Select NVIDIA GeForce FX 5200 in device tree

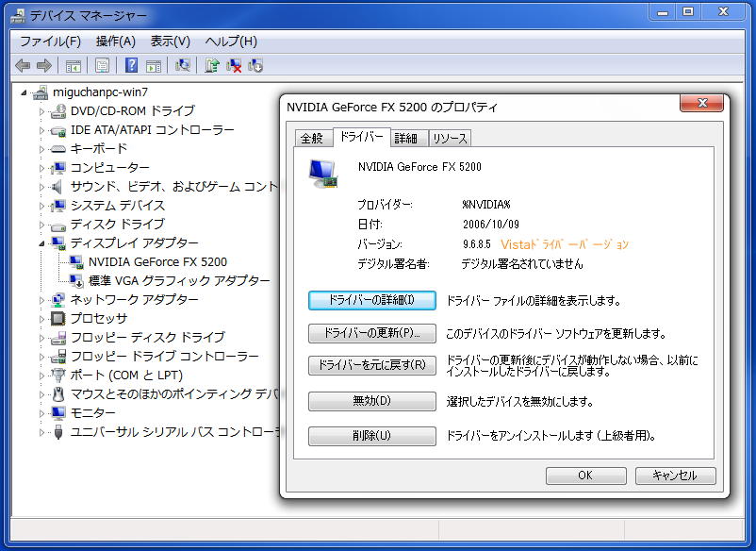point(157,262)
